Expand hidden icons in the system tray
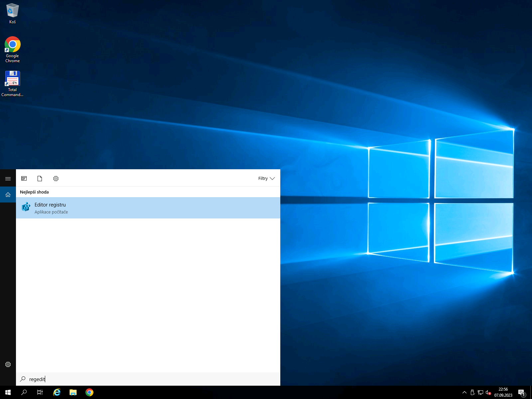This screenshot has height=399, width=532. [464, 392]
